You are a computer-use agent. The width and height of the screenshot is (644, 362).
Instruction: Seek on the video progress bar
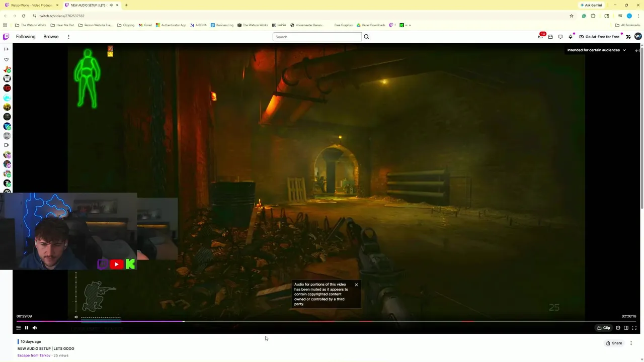click(326, 321)
